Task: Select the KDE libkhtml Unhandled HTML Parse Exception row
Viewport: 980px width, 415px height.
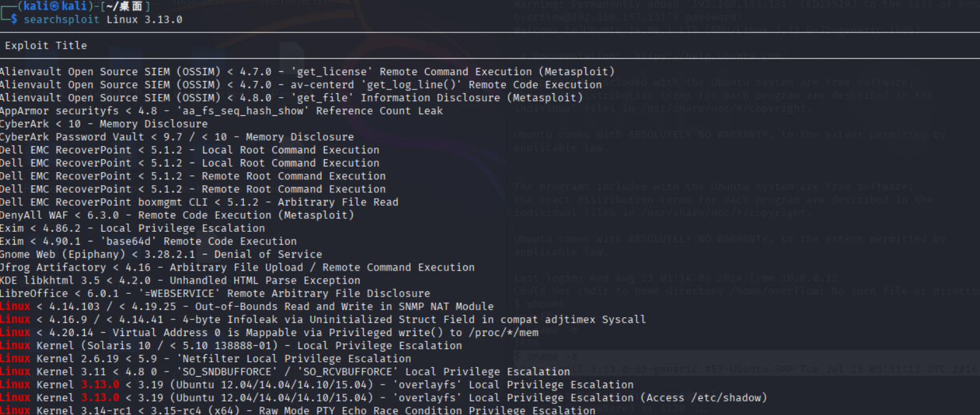Action: coord(180,280)
